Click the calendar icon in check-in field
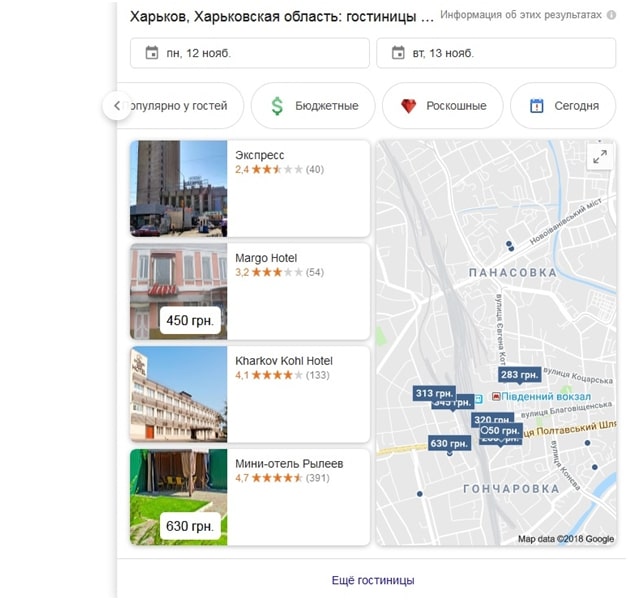 point(152,53)
